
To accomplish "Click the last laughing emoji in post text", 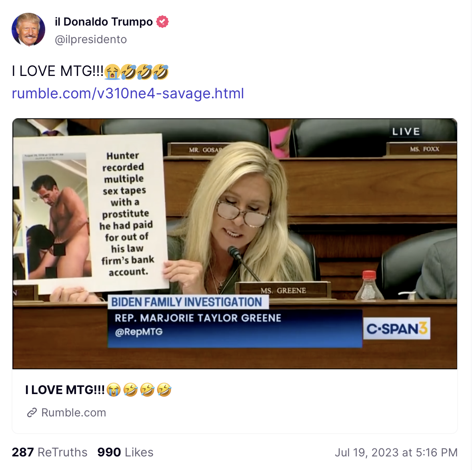I will (160, 72).
